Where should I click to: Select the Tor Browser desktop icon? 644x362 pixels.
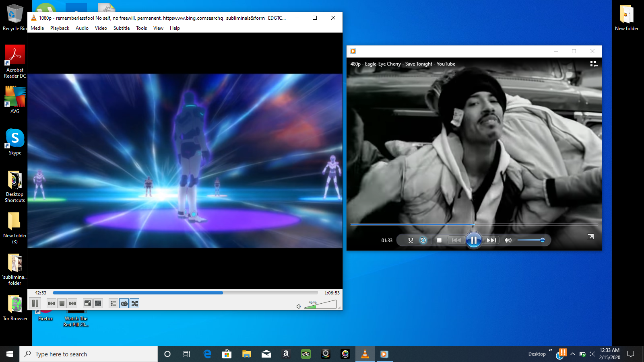pyautogui.click(x=15, y=308)
